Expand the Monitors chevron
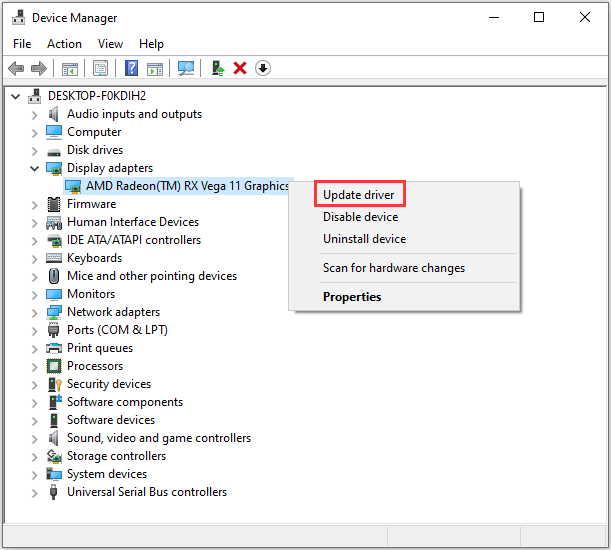611x550 pixels. click(35, 295)
